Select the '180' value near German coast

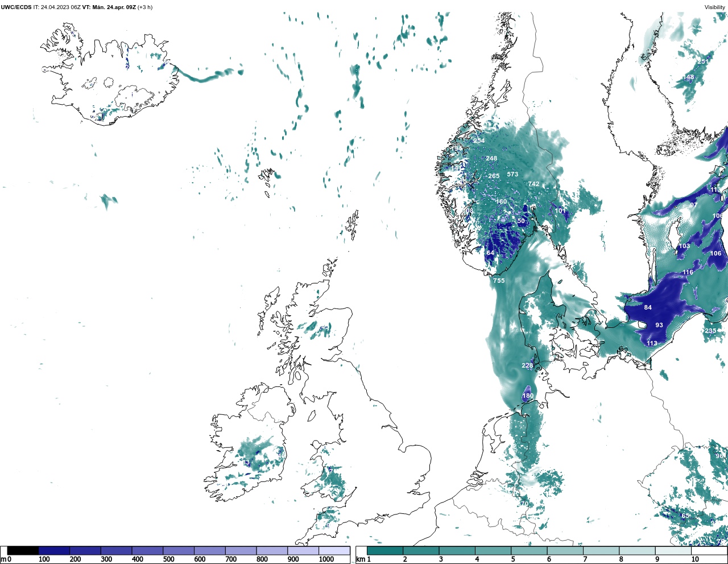[x=528, y=396]
